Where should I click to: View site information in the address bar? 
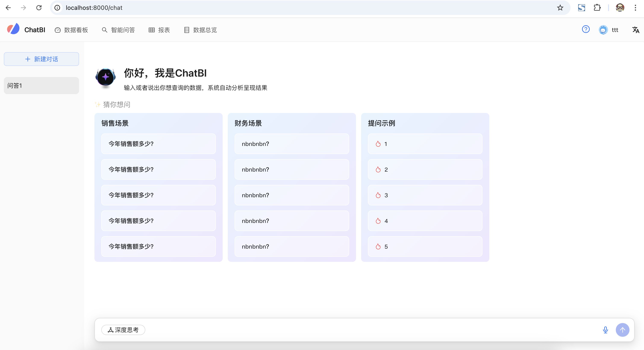point(57,7)
